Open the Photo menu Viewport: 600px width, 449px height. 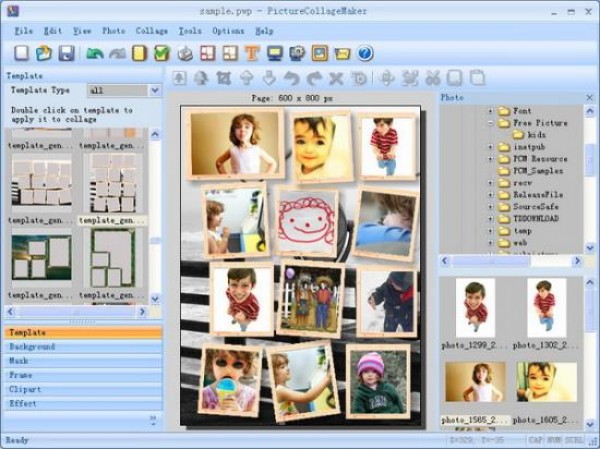pos(114,31)
